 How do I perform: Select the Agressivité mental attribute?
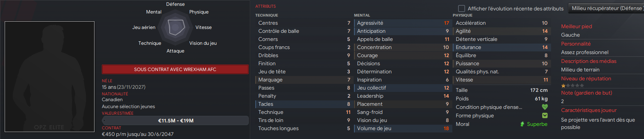pyautogui.click(x=402, y=23)
